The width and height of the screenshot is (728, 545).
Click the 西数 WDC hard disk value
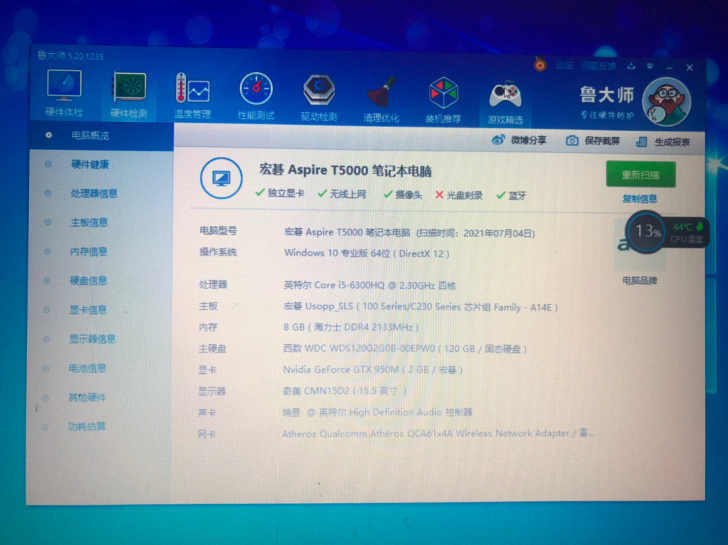405,349
